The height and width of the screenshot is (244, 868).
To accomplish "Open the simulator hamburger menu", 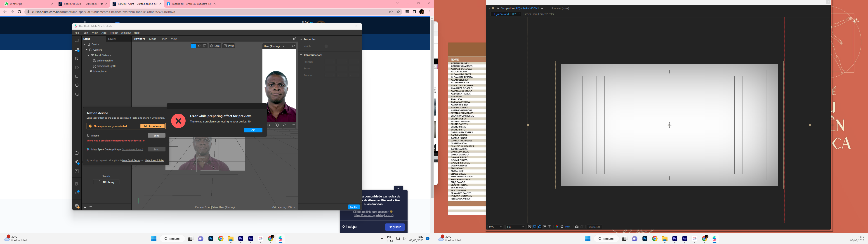I will [x=293, y=125].
